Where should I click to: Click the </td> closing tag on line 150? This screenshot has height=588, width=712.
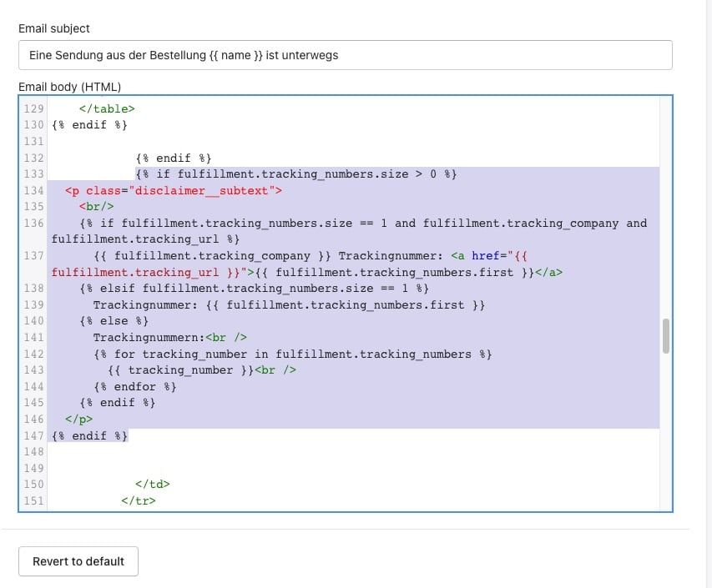[x=153, y=484]
